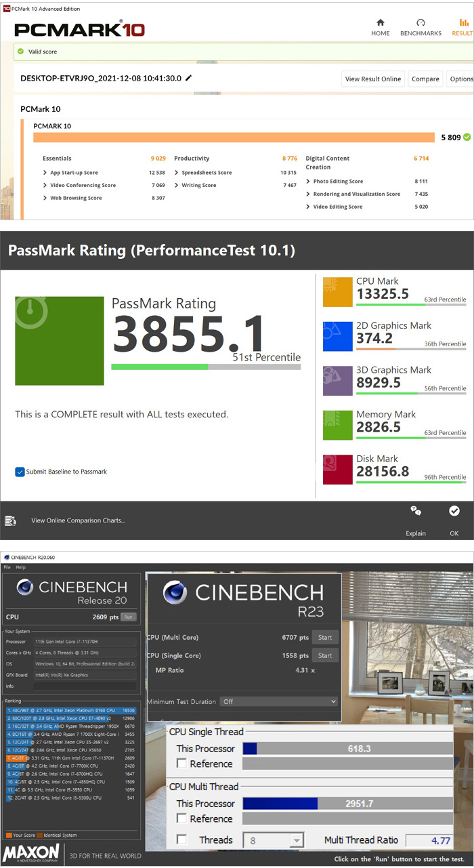Expand Video Editing Score row
The image size is (474, 868).
308,207
